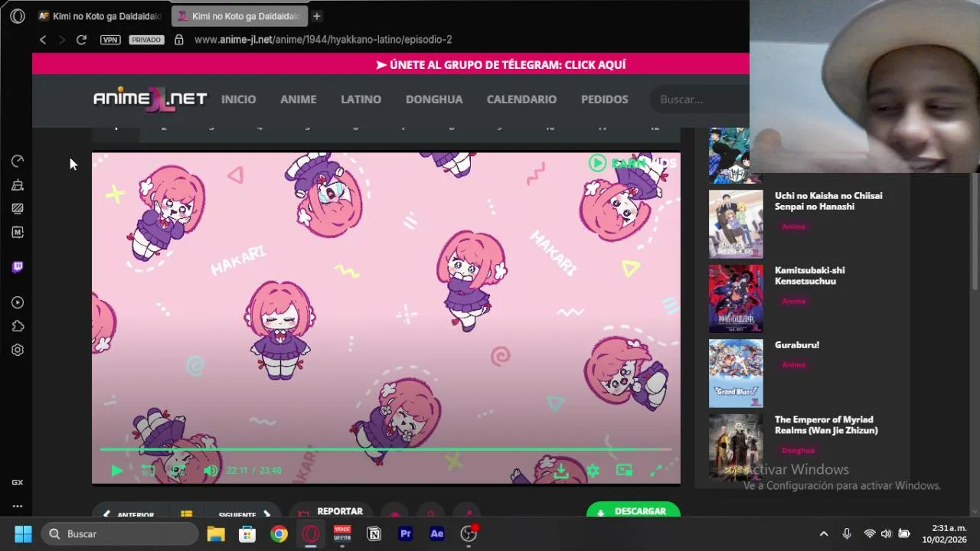Click the REPORTAR button

331,512
